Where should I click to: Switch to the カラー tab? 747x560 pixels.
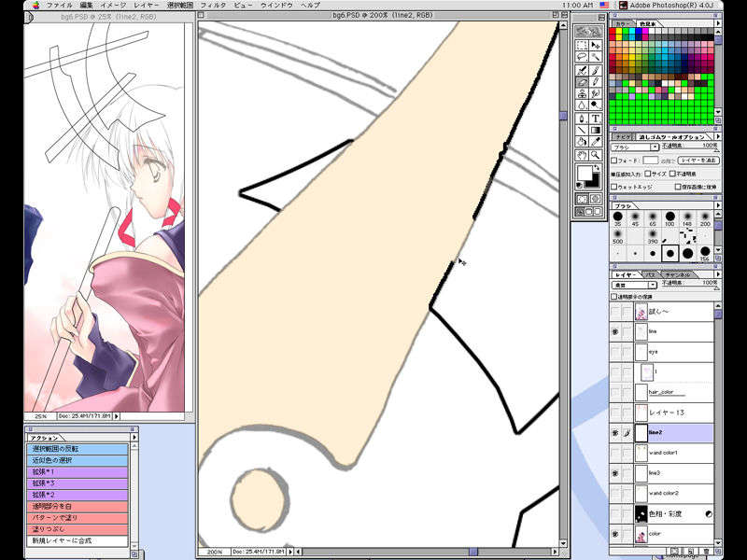tap(621, 23)
